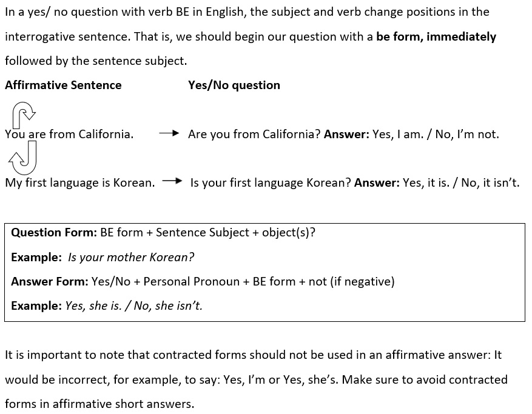Click the curved arrow above "You are"
The width and height of the screenshot is (532, 414).
click(x=24, y=115)
